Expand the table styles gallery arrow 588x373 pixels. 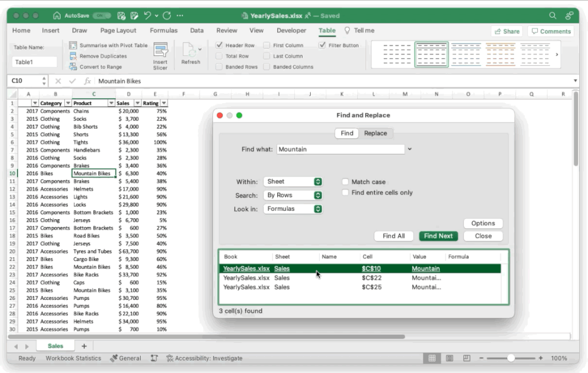pyautogui.click(x=557, y=54)
